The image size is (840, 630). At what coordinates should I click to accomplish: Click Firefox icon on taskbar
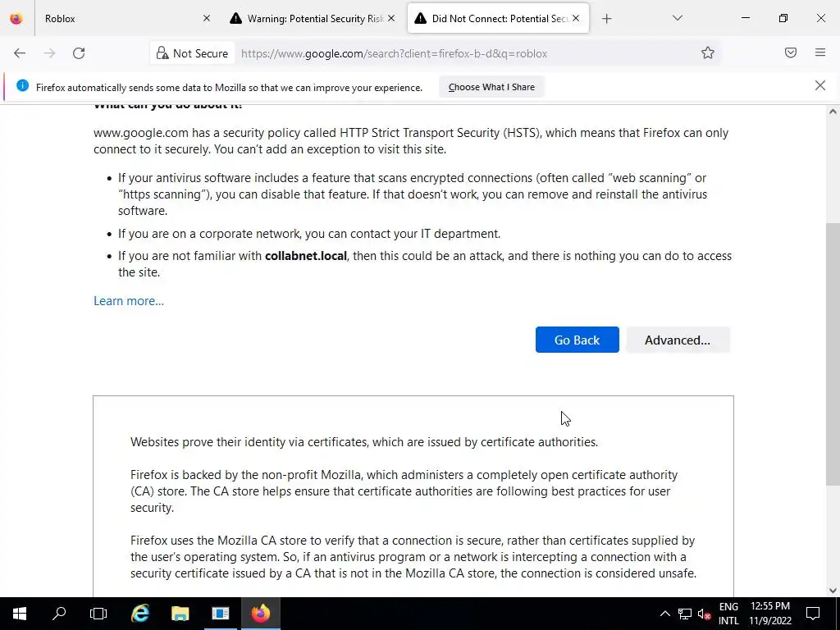[x=260, y=614]
